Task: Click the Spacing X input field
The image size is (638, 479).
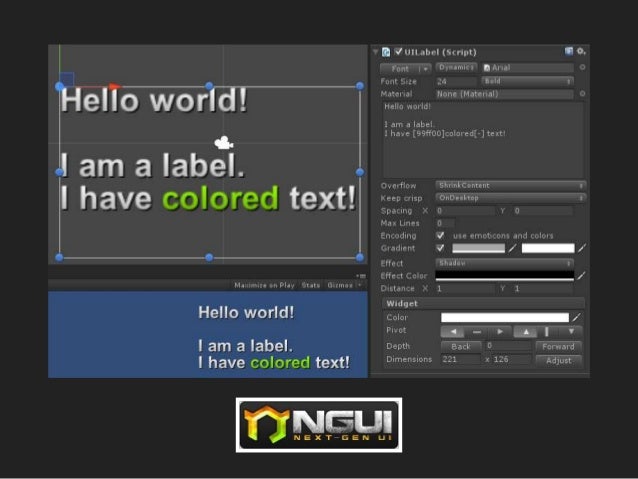Action: point(465,211)
